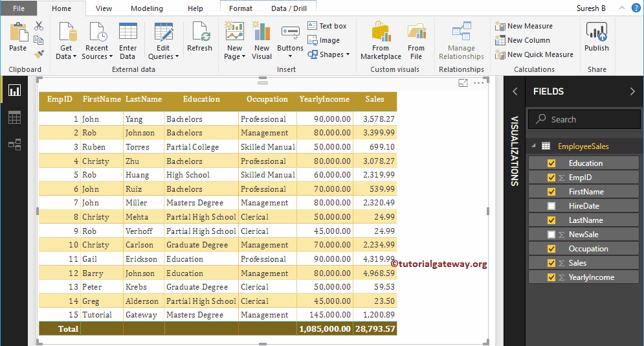
Task: Switch to the Modeling ribbon tab
Action: 147,8
